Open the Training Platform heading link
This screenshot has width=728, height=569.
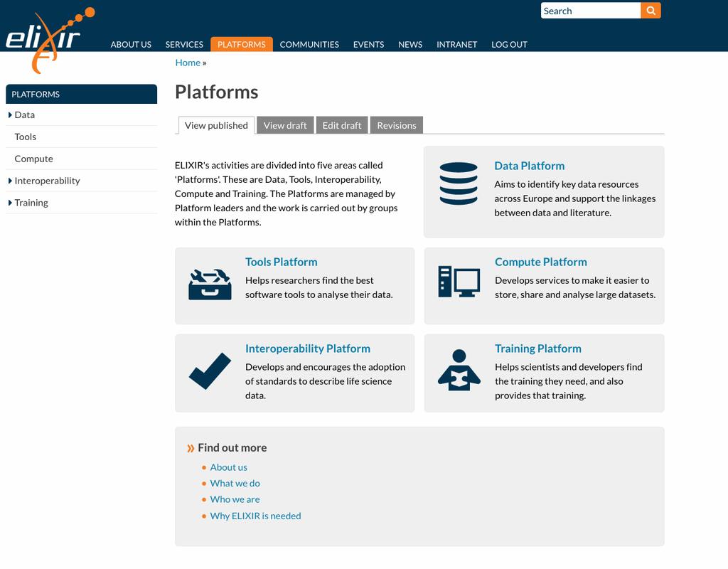coord(538,349)
